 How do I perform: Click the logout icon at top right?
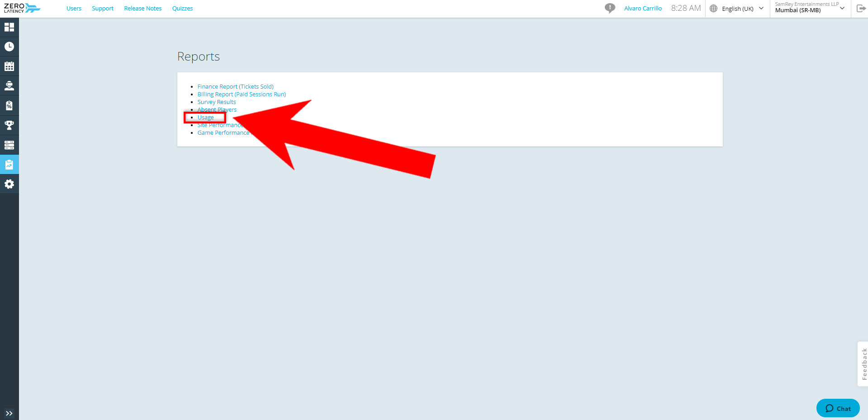861,8
